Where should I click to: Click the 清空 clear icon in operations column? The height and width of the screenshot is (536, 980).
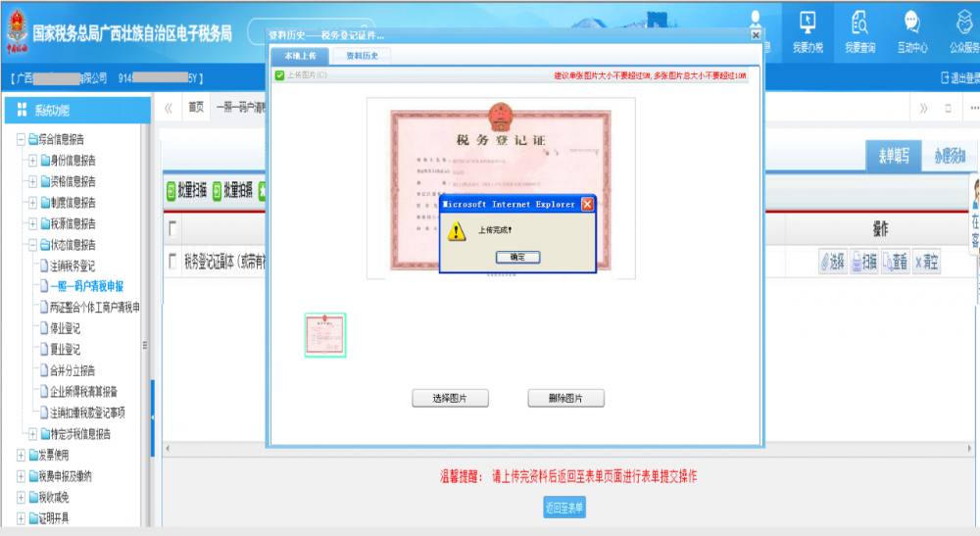[918, 262]
